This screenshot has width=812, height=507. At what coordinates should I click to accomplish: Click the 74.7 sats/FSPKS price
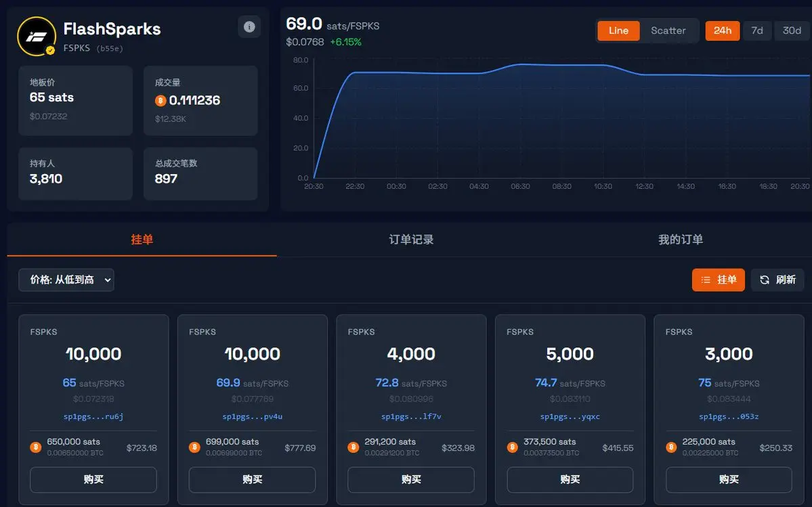pos(570,383)
